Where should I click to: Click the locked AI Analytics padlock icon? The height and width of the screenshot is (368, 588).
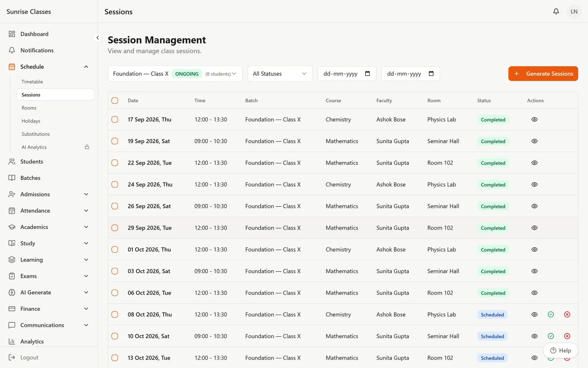pyautogui.click(x=87, y=147)
